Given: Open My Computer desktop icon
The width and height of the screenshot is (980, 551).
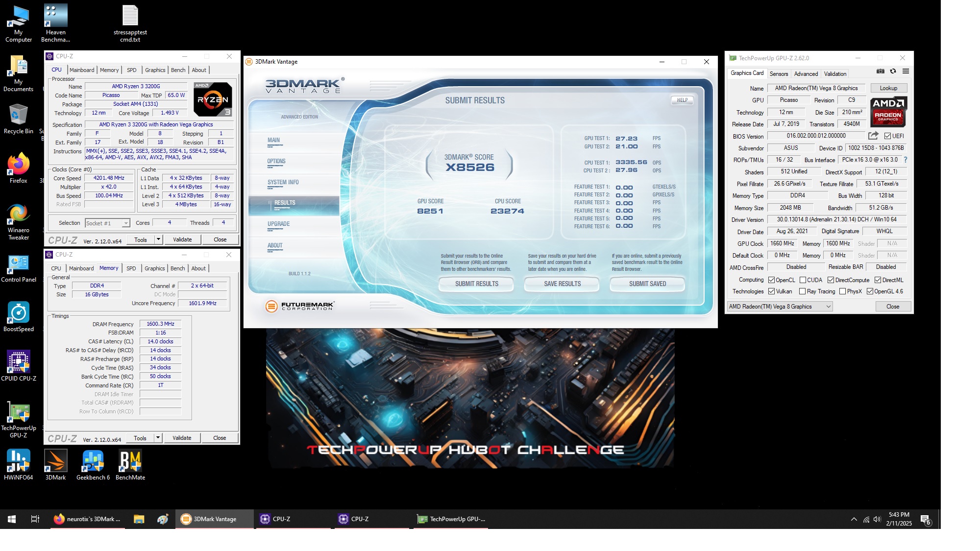Looking at the screenshot, I should pyautogui.click(x=19, y=23).
